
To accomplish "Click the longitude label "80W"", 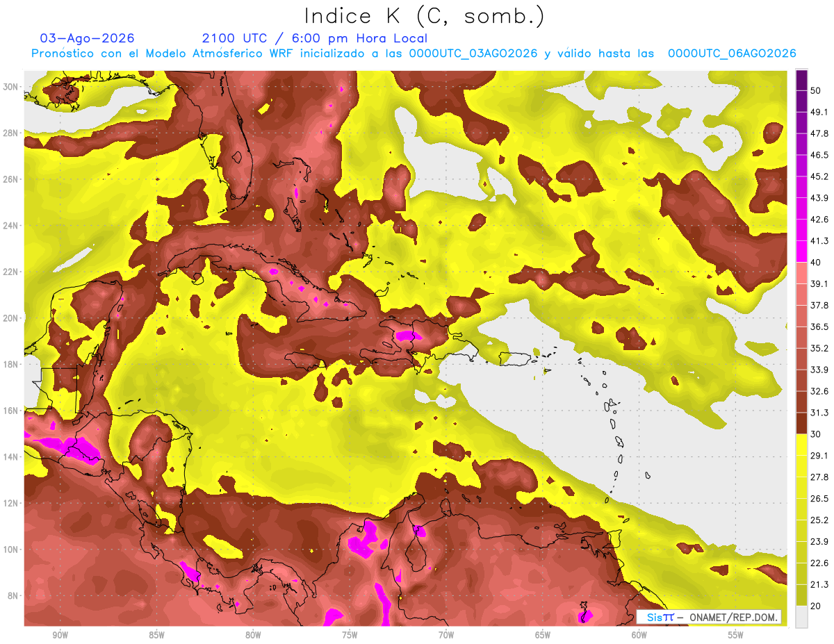I will (253, 636).
